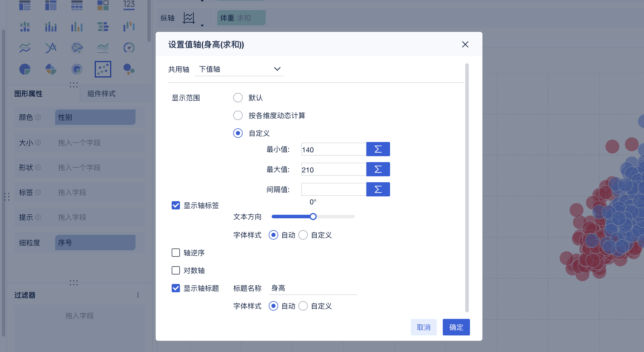Expand the 纵轴 chart type dropdown arrow
Screen dimensions: 644x352
click(202, 26)
